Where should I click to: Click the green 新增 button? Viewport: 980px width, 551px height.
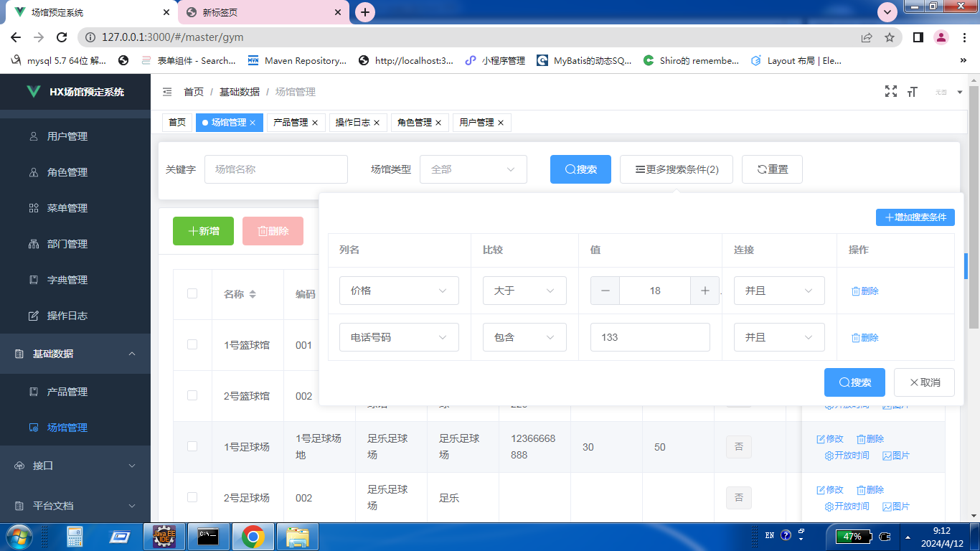click(203, 231)
